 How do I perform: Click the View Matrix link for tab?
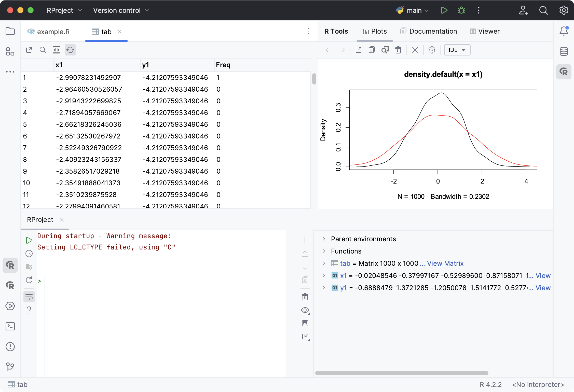click(445, 263)
